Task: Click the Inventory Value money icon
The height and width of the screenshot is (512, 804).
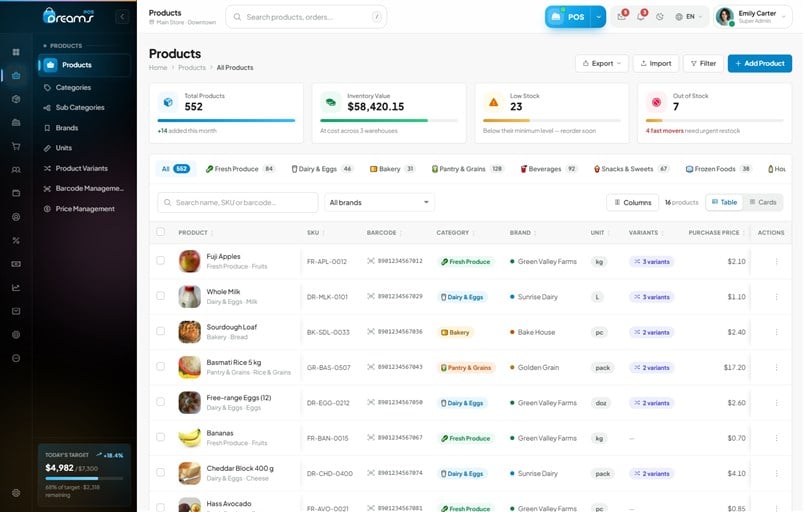Action: point(331,102)
